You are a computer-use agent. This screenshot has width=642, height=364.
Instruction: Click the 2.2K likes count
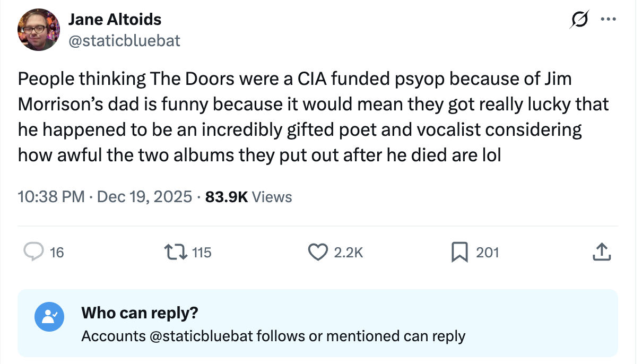pos(349,253)
